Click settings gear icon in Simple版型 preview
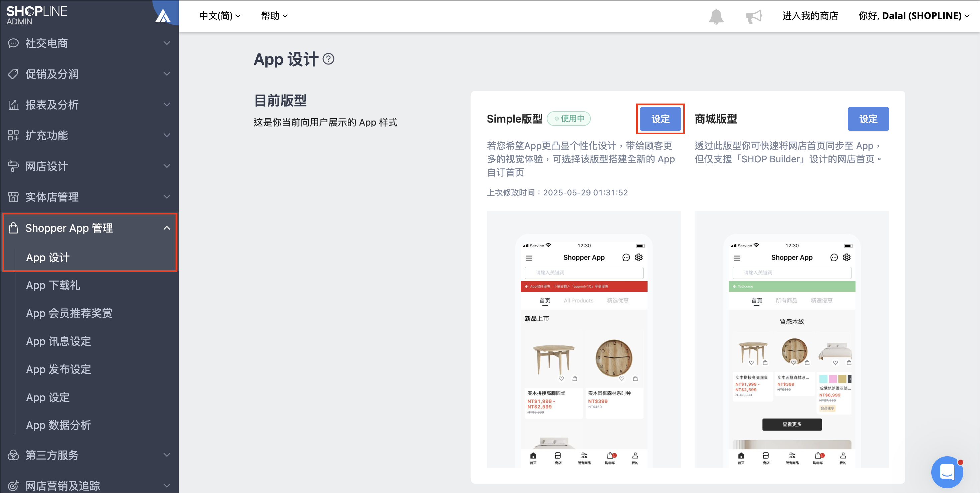 click(639, 257)
